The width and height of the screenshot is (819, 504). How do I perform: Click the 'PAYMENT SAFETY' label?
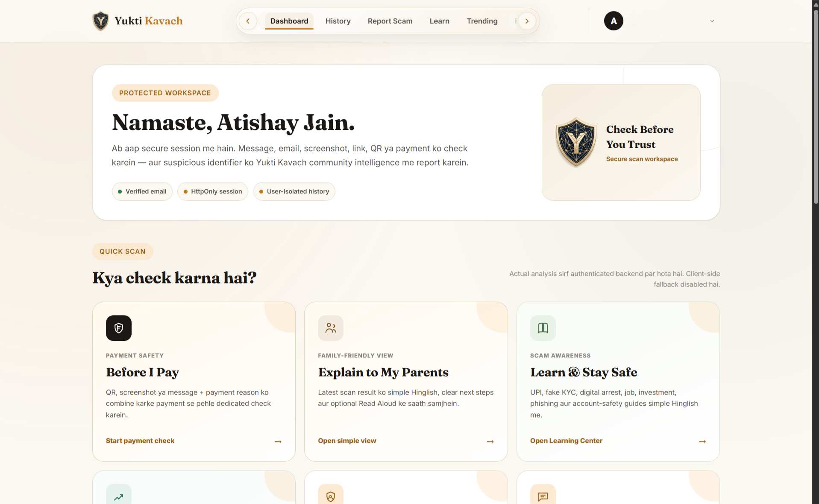(135, 355)
